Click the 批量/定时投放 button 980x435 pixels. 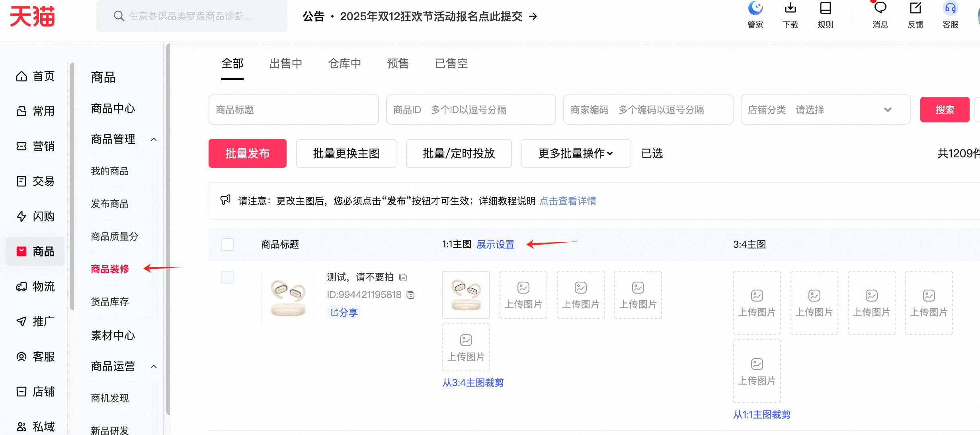point(459,153)
